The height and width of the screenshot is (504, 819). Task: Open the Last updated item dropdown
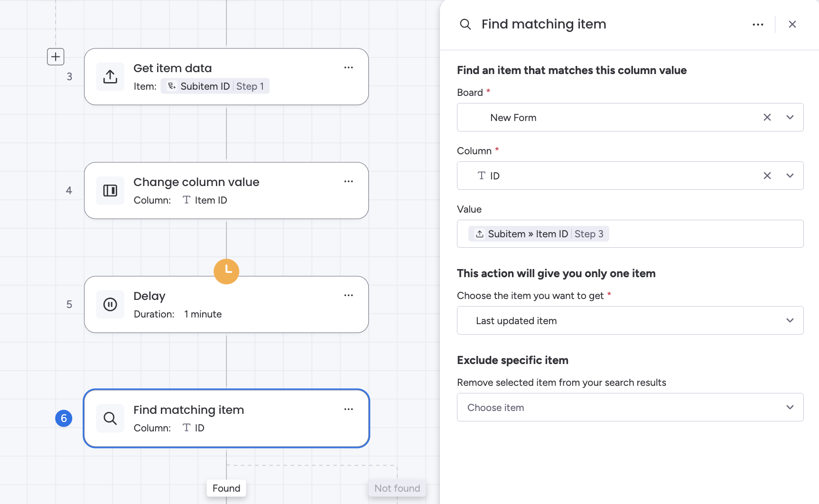click(630, 320)
